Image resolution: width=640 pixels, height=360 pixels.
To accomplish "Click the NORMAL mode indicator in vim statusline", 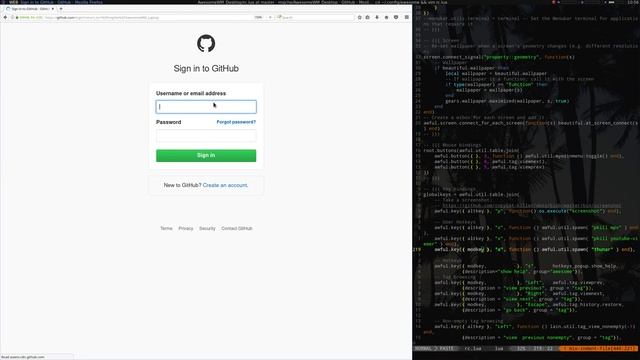I will click(x=423, y=349).
